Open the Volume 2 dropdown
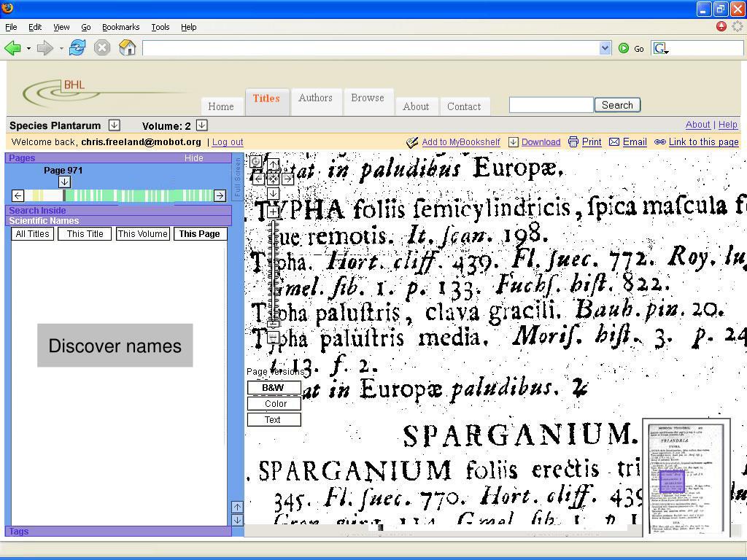Screen dimensions: 747x560 (202, 125)
